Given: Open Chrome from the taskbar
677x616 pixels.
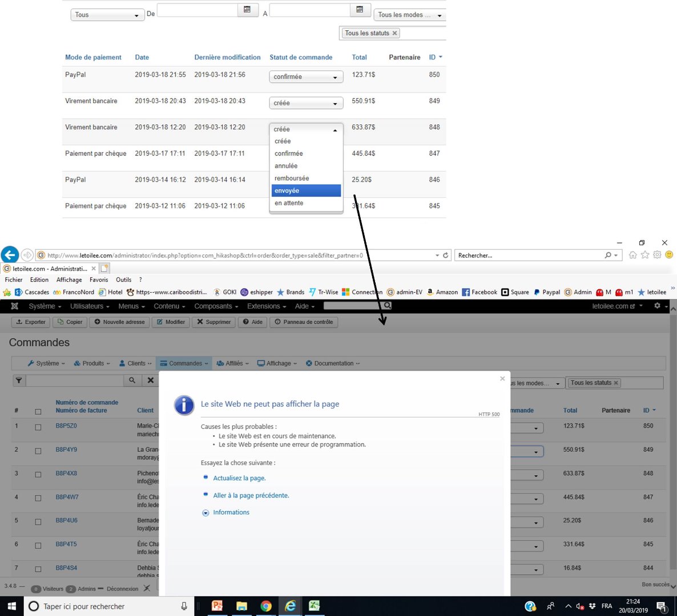Looking at the screenshot, I should pos(266,606).
